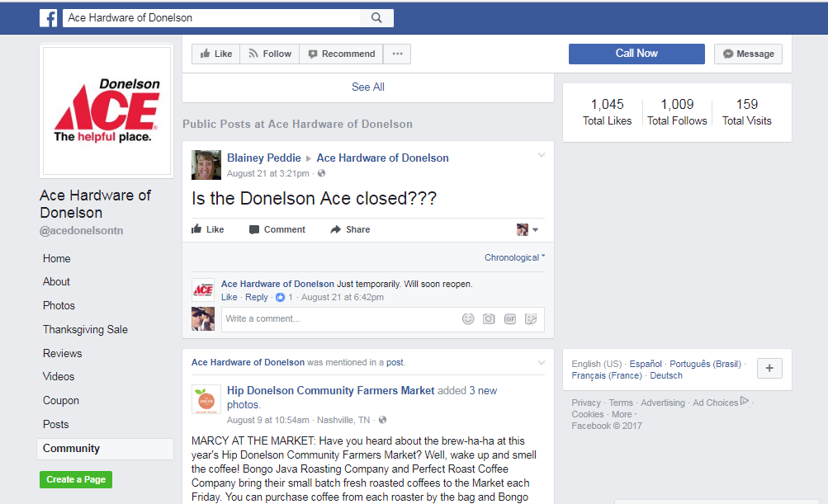This screenshot has height=504, width=828.
Task: Like Blainey Peddie's post
Action: coord(208,229)
